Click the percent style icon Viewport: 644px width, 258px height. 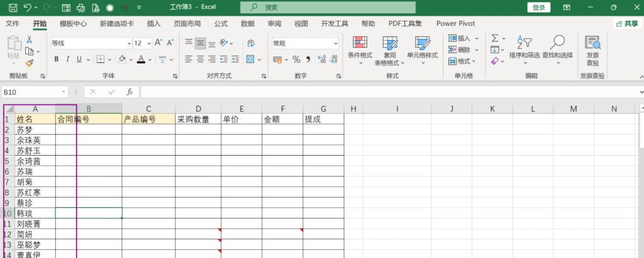pos(296,60)
